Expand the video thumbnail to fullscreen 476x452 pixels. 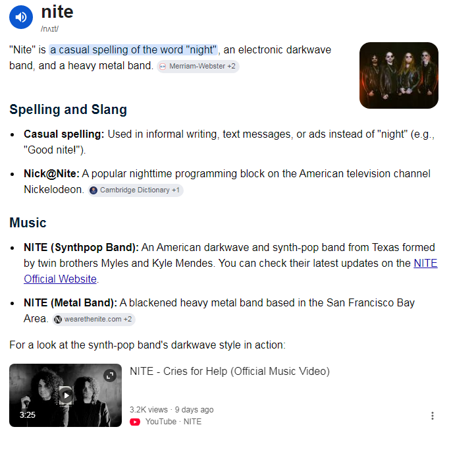110,376
